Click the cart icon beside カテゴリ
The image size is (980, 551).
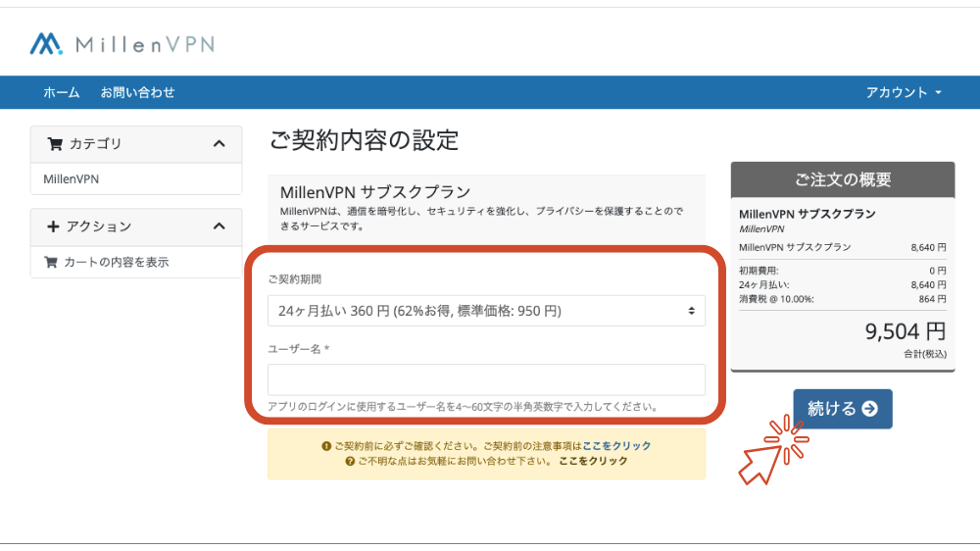(54, 144)
